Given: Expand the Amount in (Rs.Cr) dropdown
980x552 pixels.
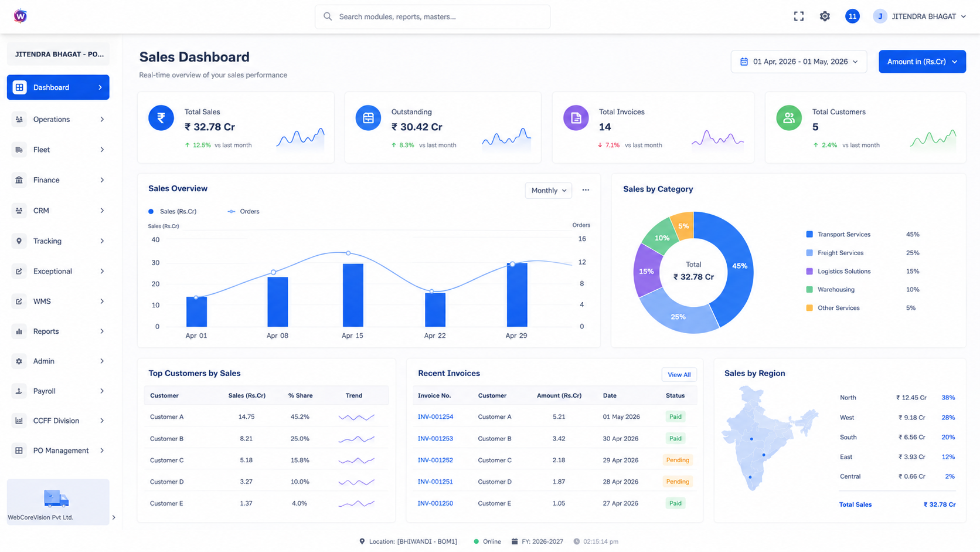Looking at the screenshot, I should [922, 62].
